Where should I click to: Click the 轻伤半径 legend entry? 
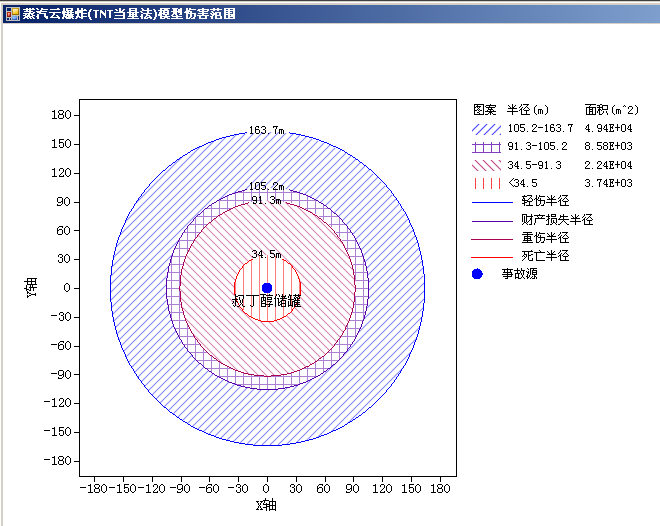[545, 201]
